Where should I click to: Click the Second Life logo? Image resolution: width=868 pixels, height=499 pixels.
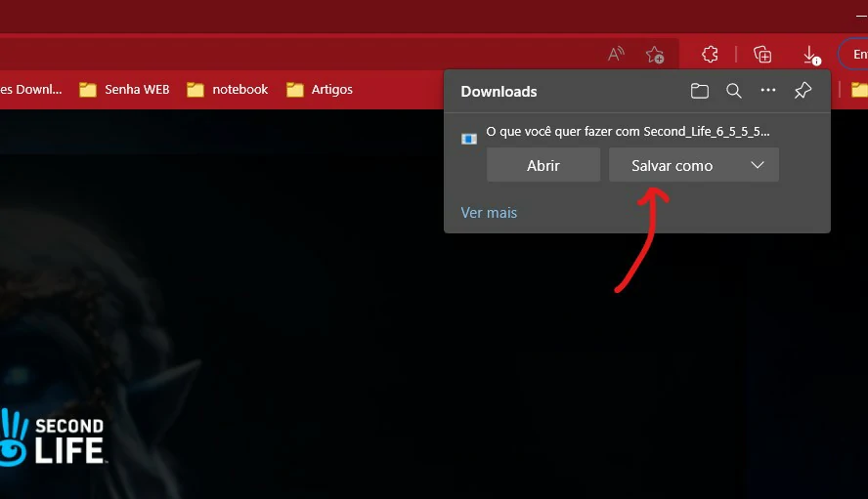tap(52, 438)
